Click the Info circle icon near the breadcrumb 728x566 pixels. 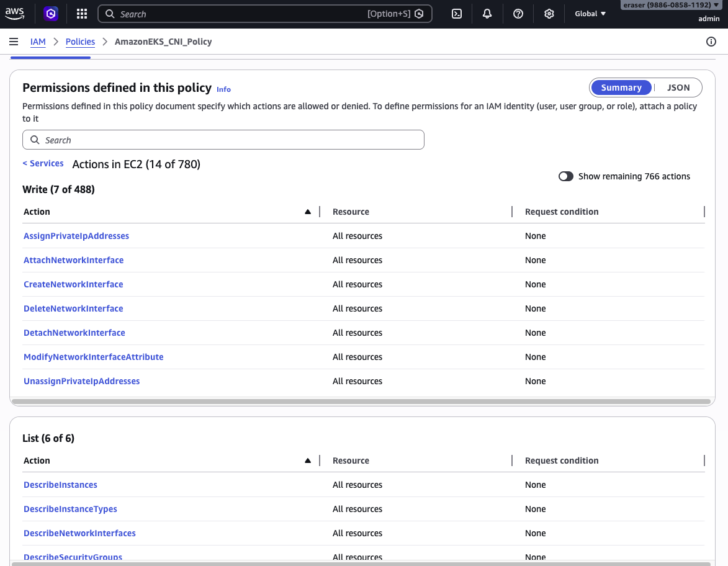tap(711, 42)
